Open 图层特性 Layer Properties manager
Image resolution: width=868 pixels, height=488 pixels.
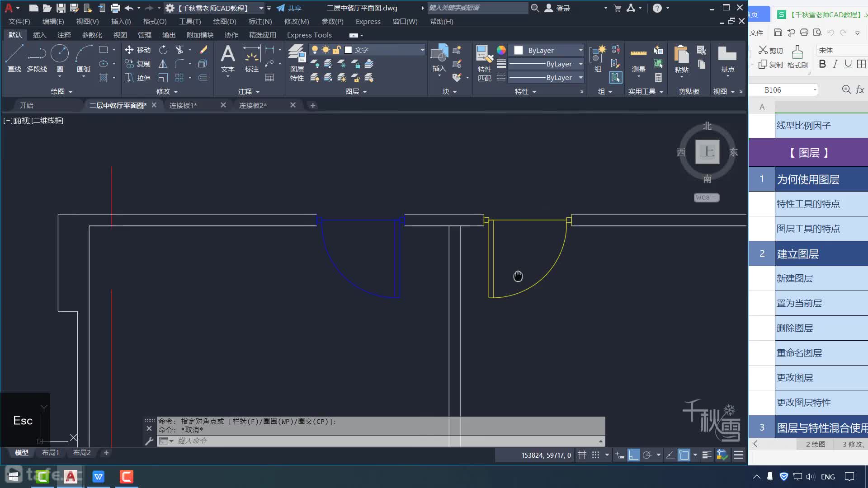pyautogui.click(x=297, y=63)
